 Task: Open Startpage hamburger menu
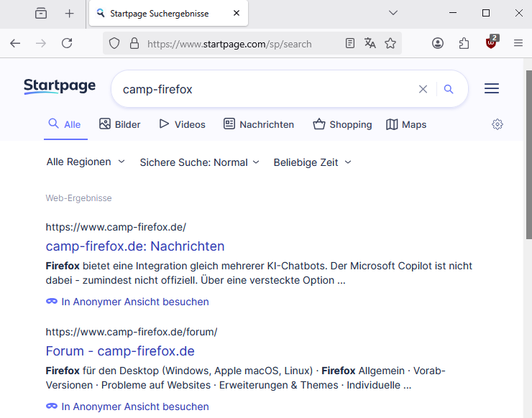pos(492,89)
